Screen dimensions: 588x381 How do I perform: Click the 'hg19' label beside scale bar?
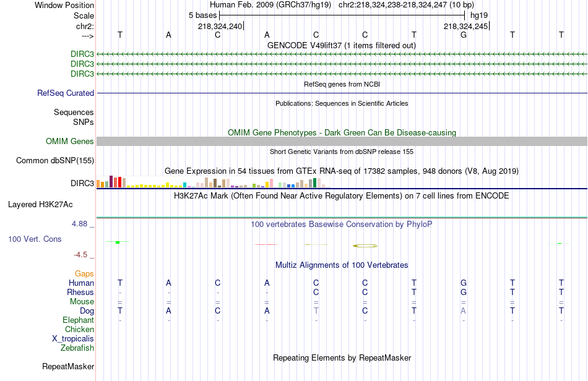(479, 15)
